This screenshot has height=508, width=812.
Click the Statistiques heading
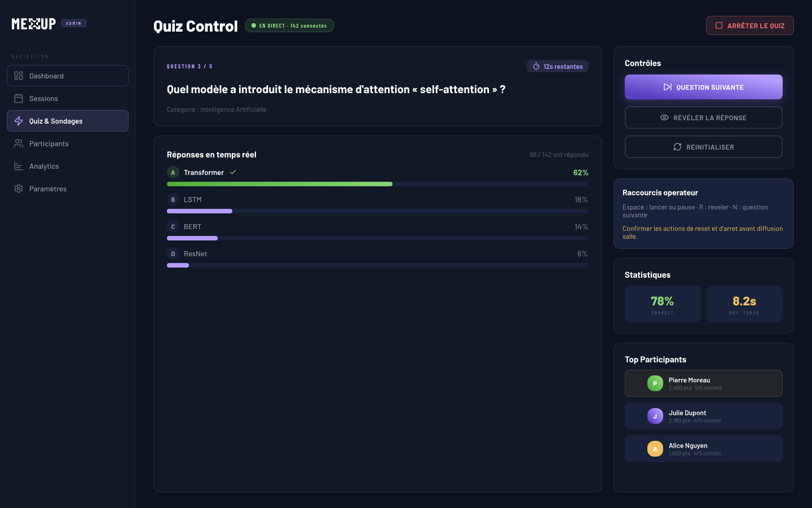647,275
